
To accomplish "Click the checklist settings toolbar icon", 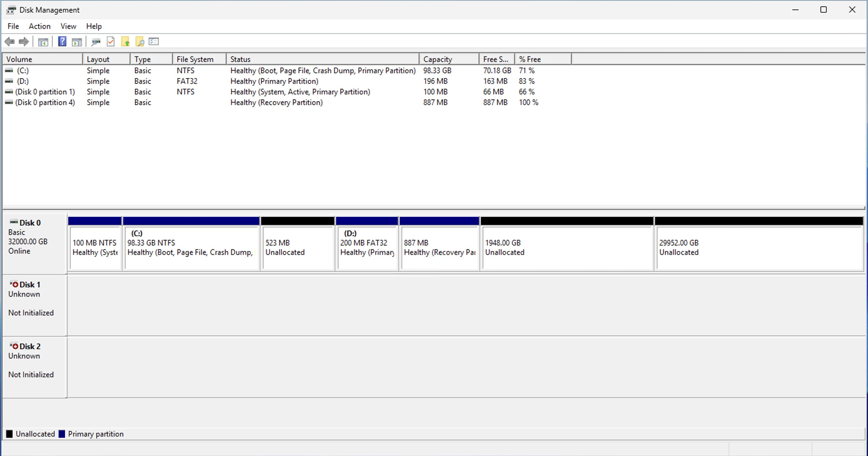I will pos(154,42).
